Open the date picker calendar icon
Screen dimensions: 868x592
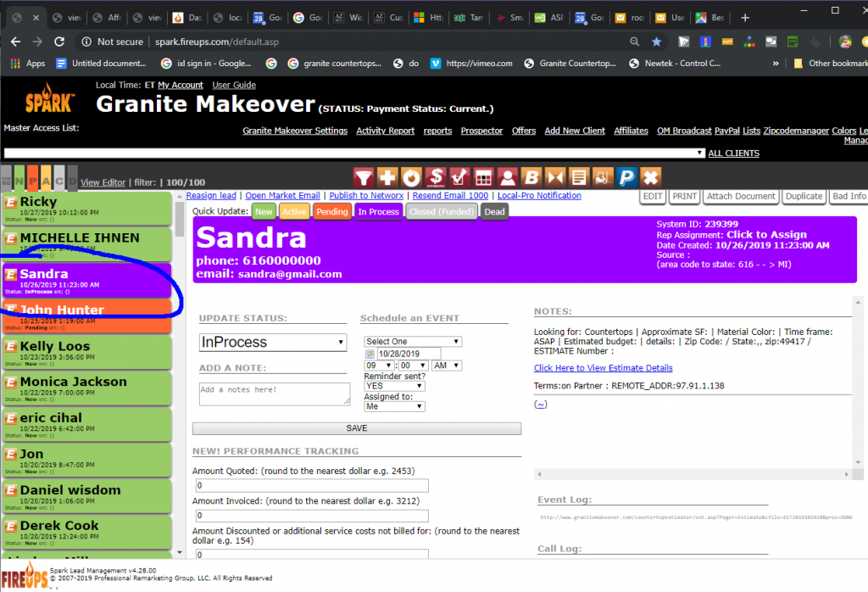370,354
